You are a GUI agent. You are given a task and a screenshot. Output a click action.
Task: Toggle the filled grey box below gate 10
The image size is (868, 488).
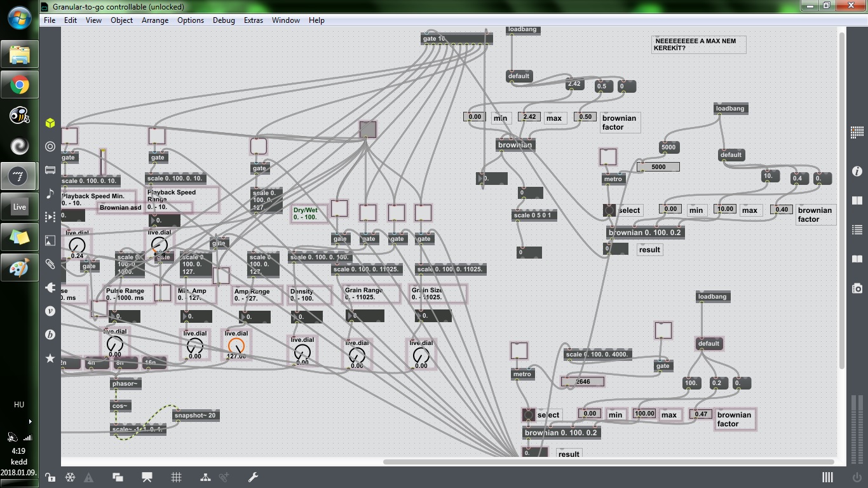(x=368, y=130)
